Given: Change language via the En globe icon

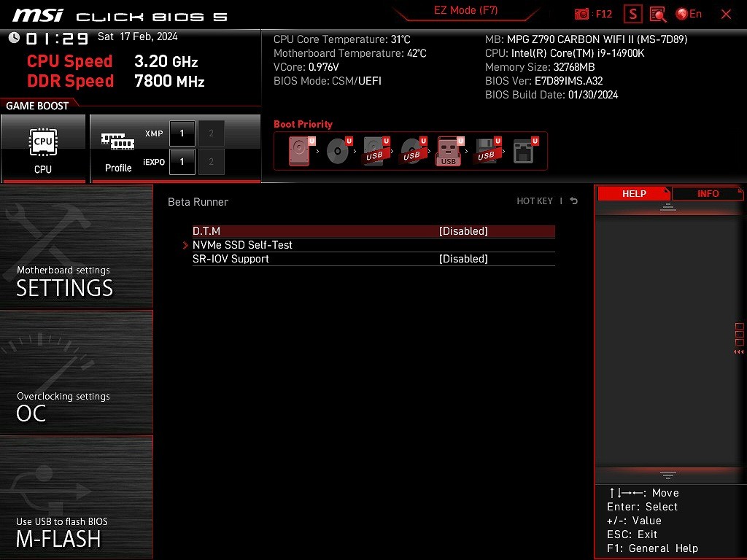Looking at the screenshot, I should (x=689, y=14).
